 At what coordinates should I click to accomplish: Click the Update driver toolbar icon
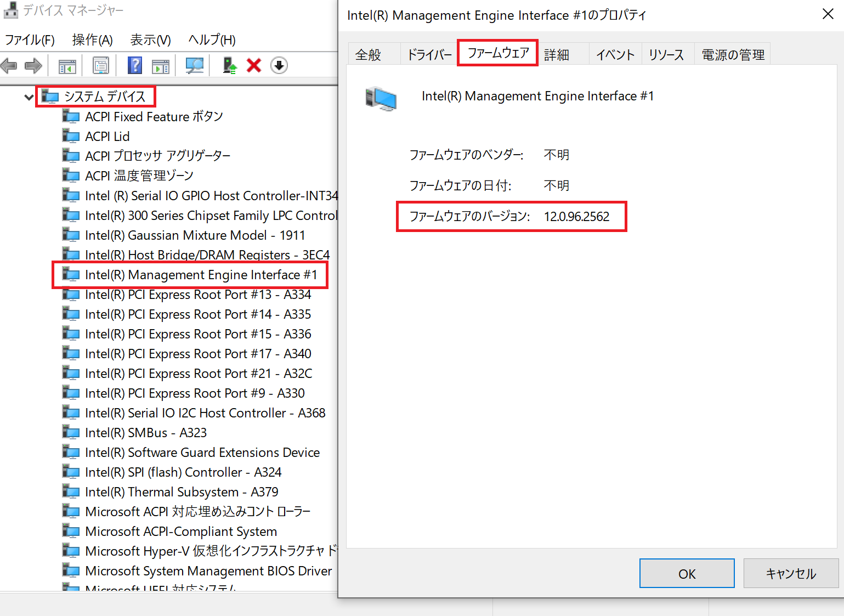(229, 66)
